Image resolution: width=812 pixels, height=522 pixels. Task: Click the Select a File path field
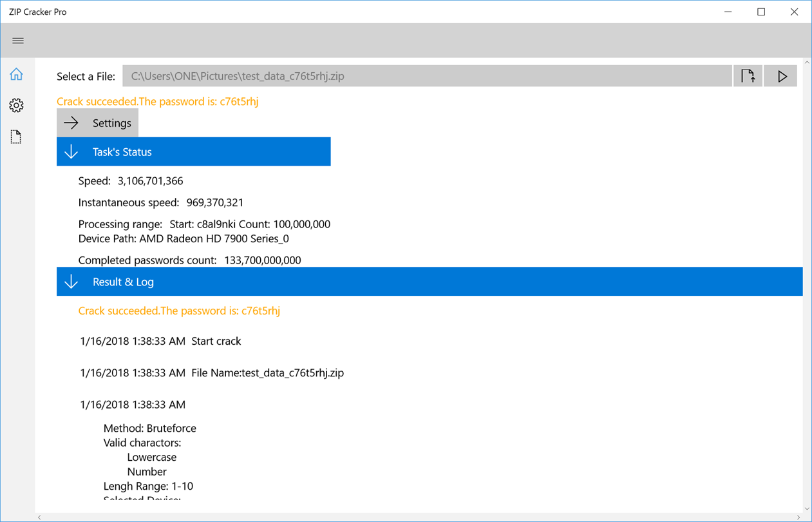pyautogui.click(x=427, y=76)
